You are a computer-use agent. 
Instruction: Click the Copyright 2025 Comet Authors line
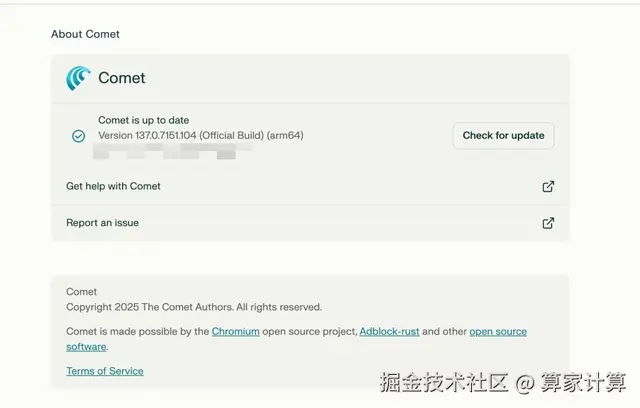194,307
